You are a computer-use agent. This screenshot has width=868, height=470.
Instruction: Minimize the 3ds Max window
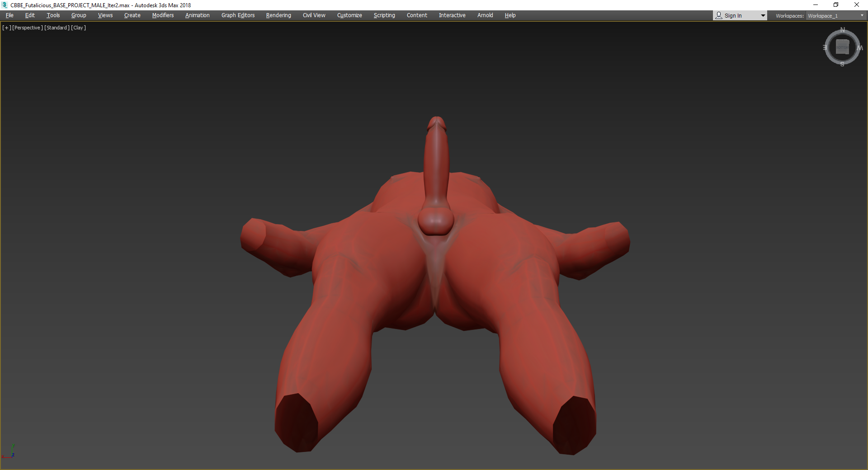[x=816, y=5]
